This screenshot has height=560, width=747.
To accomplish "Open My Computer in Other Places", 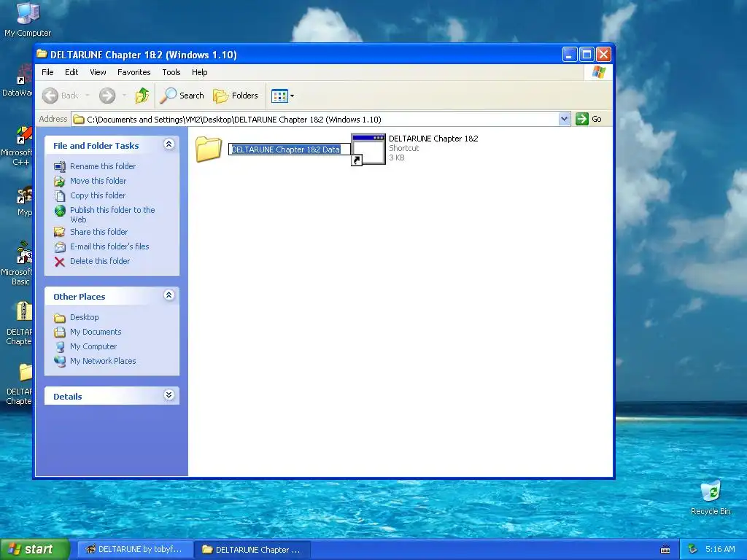I will (x=93, y=346).
